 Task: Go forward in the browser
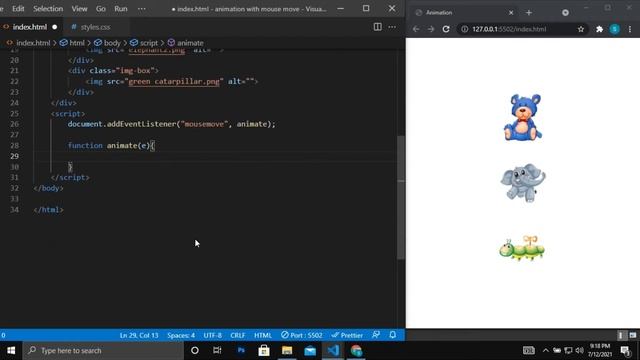pyautogui.click(x=431, y=29)
